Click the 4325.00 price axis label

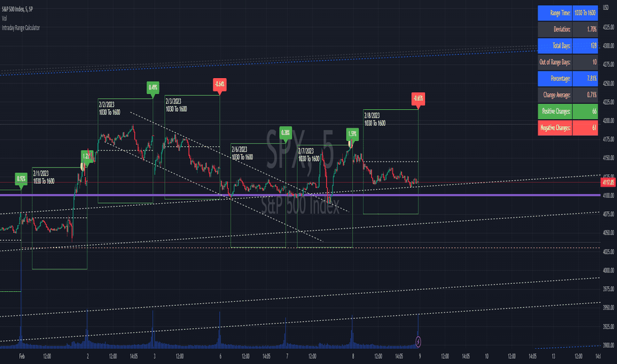pyautogui.click(x=608, y=27)
